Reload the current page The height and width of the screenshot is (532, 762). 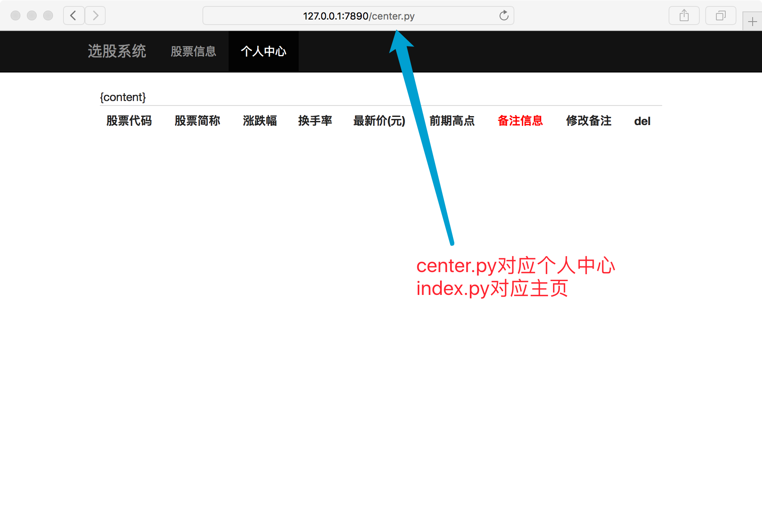(504, 15)
